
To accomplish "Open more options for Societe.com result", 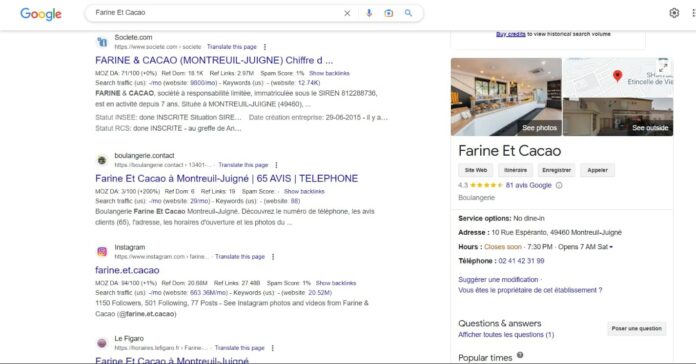I will (x=265, y=47).
